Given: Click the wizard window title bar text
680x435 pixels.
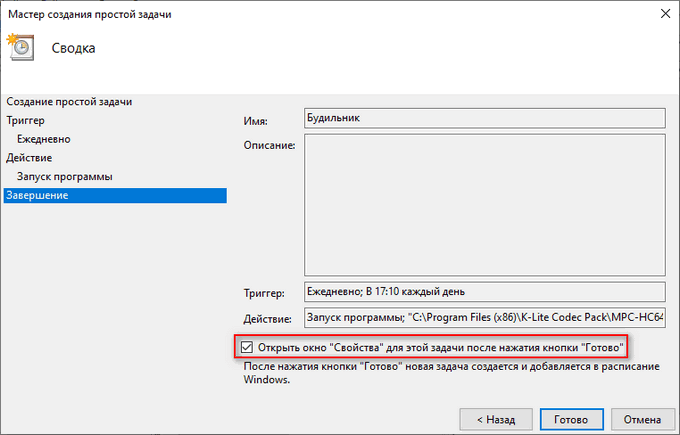Looking at the screenshot, I should [90, 13].
